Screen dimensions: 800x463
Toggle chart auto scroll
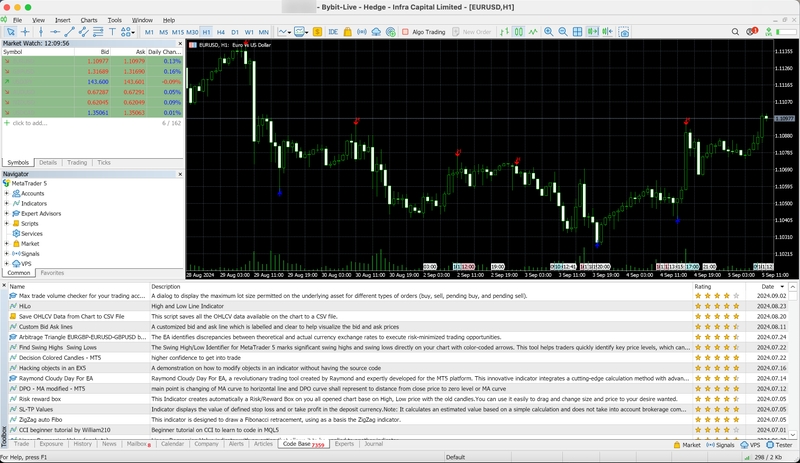(x=592, y=32)
